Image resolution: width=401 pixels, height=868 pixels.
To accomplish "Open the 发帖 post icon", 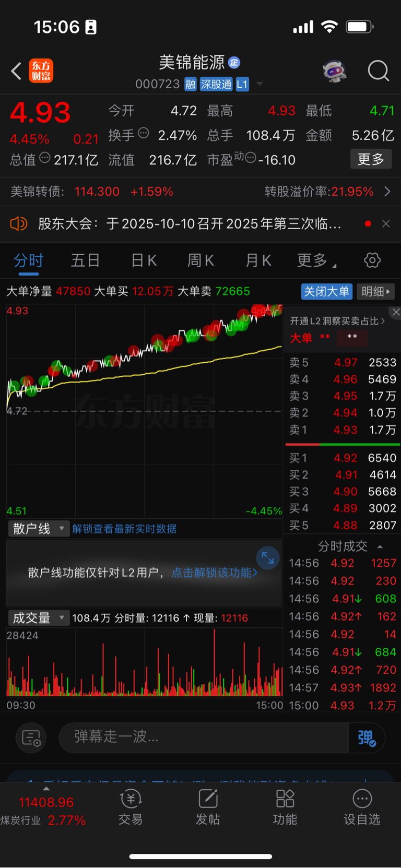I will click(x=208, y=807).
